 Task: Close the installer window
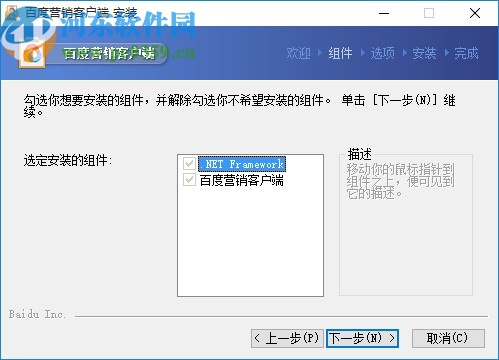(x=475, y=13)
